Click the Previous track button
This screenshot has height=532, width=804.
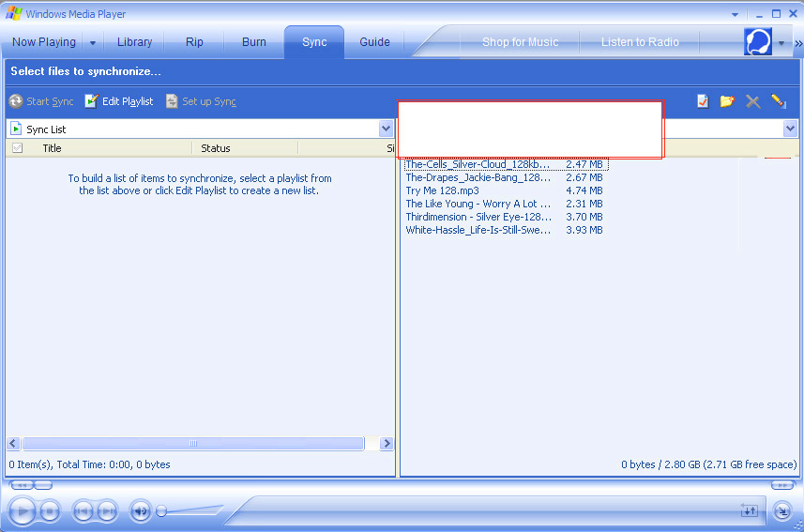tap(83, 511)
